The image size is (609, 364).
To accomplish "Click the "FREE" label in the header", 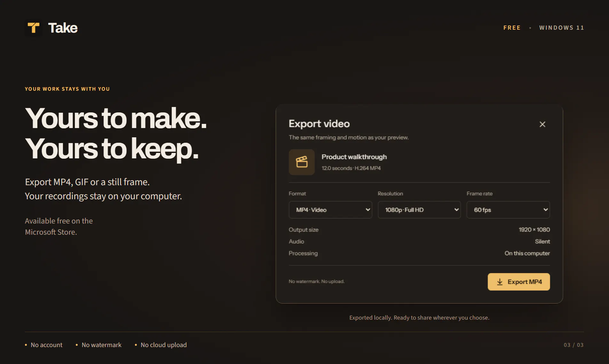I will pyautogui.click(x=512, y=28).
